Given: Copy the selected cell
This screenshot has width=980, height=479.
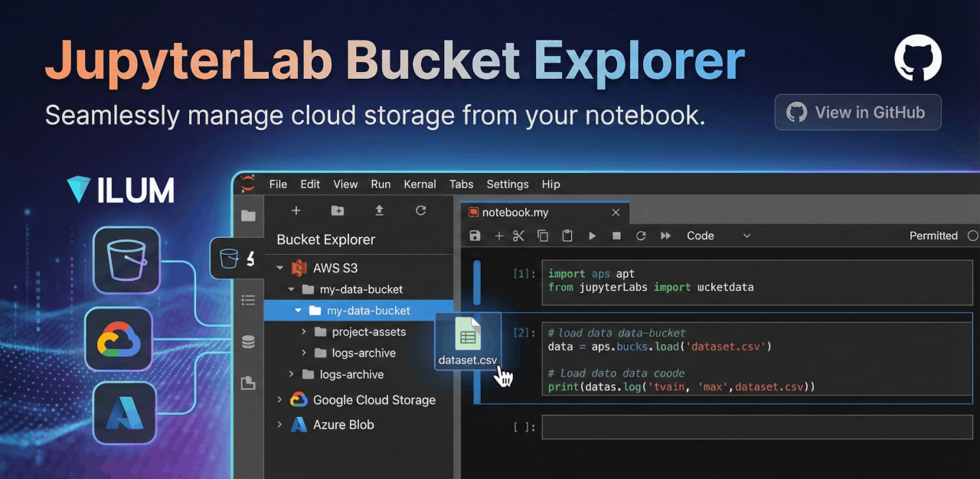Looking at the screenshot, I should [543, 236].
